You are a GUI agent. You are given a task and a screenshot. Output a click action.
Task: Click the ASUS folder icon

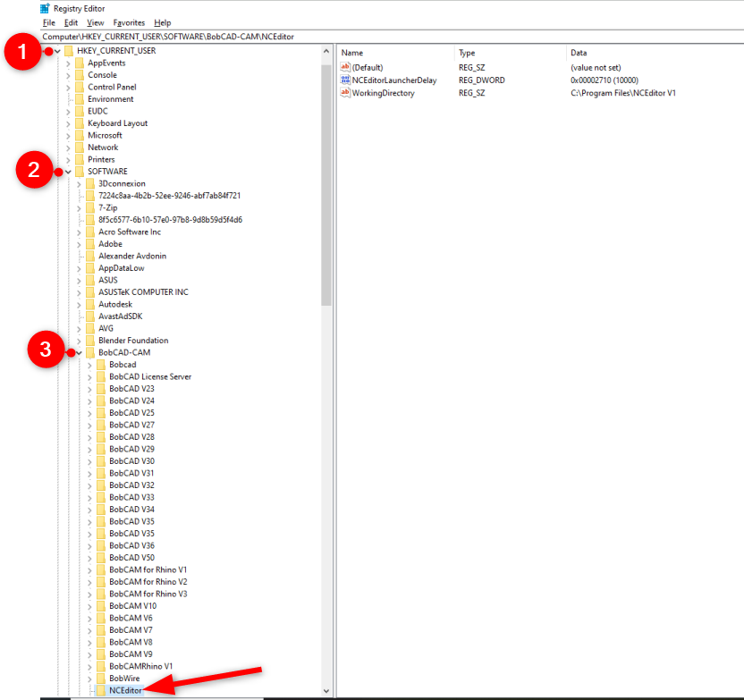90,281
